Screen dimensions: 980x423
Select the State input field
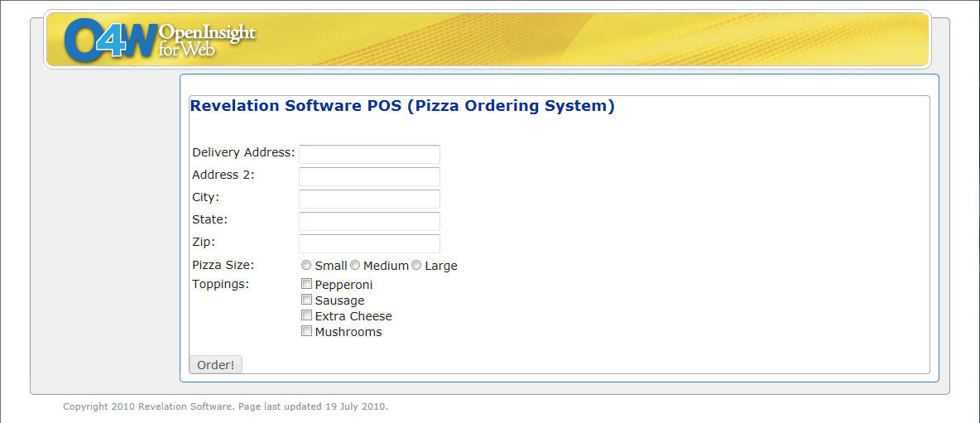(x=369, y=221)
